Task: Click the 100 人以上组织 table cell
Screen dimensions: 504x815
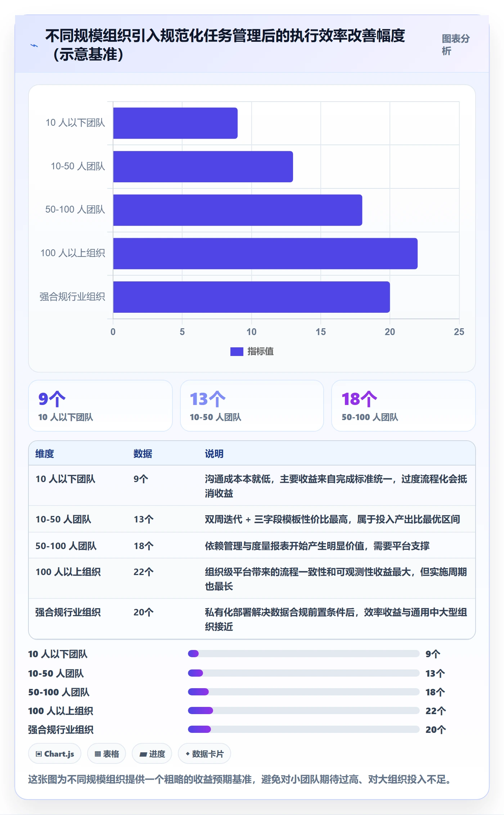Action: [x=68, y=572]
